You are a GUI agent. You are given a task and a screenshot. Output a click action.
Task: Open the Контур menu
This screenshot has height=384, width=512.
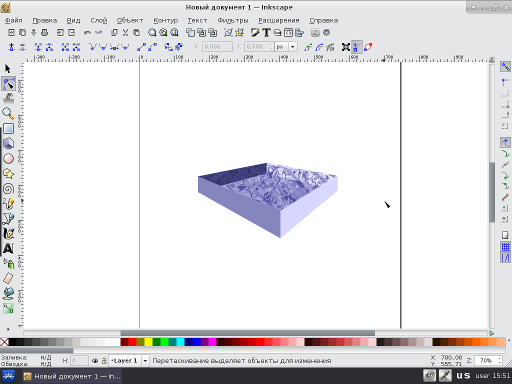[x=165, y=20]
